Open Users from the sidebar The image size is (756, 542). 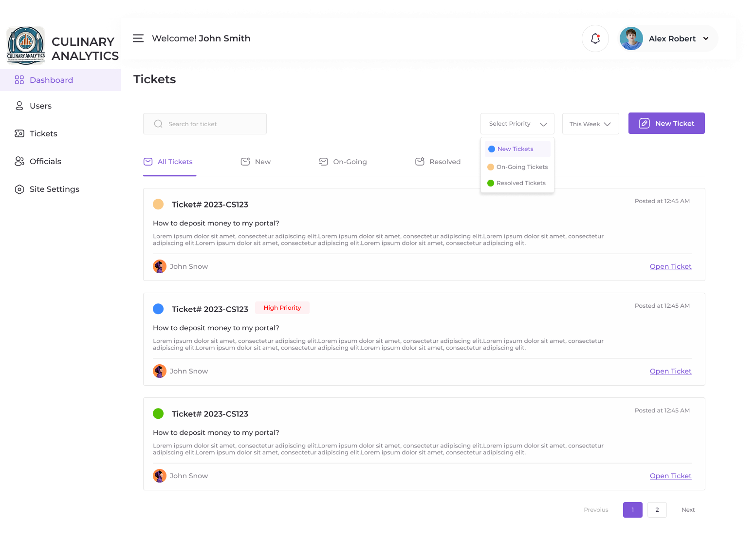tap(40, 106)
